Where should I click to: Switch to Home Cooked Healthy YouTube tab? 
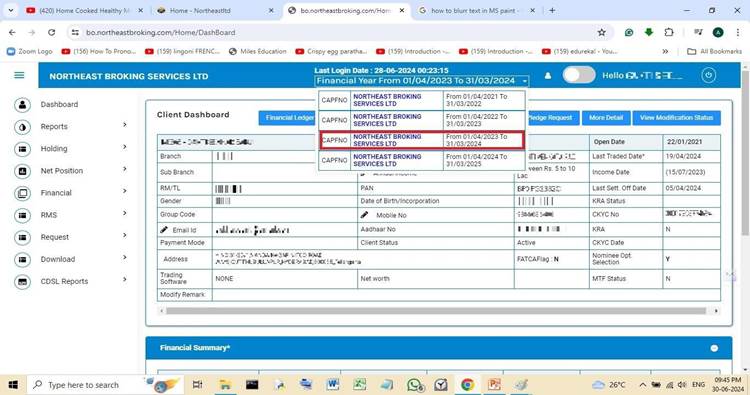click(84, 11)
